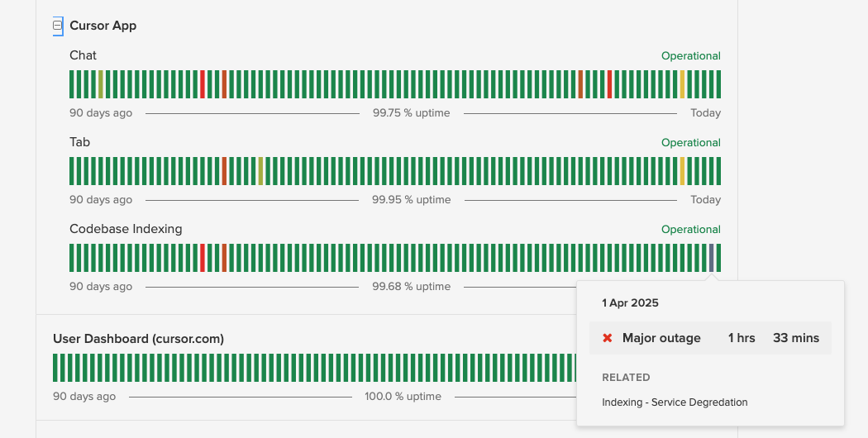The width and height of the screenshot is (868, 438).
Task: Click the RELATED heading in tooltip
Action: click(626, 377)
